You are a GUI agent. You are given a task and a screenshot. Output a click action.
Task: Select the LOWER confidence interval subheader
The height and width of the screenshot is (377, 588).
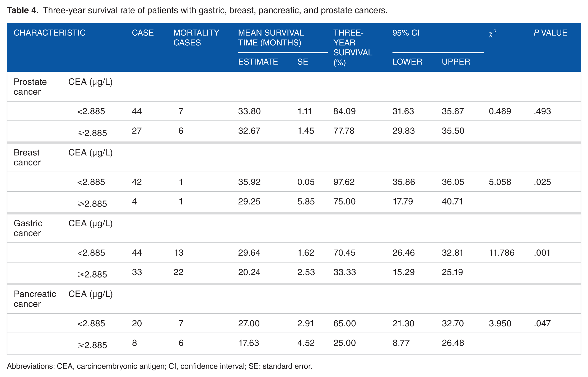point(407,62)
